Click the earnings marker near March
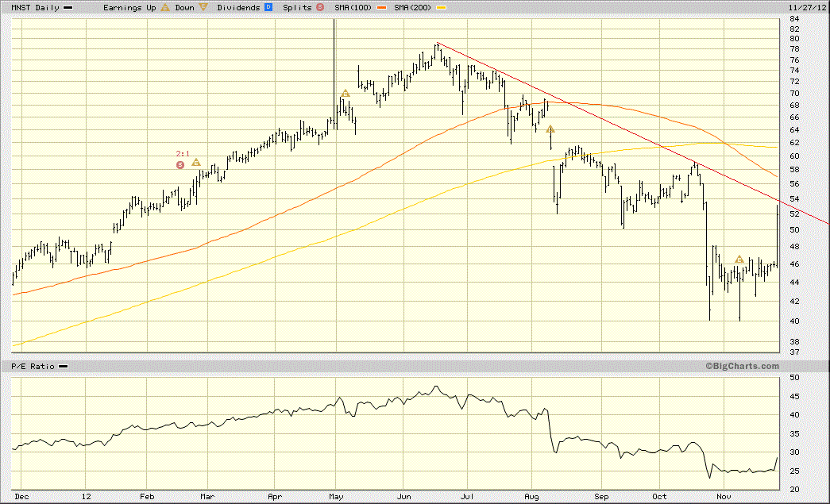 [196, 163]
